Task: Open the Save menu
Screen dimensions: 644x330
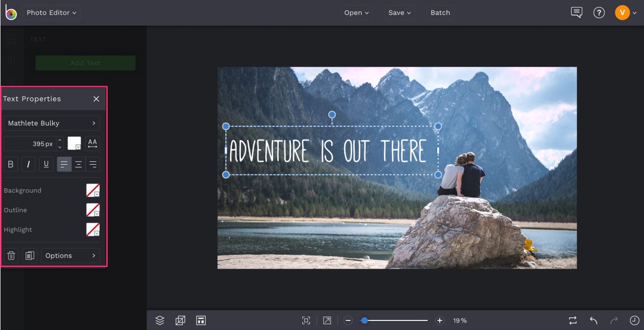Action: point(400,12)
